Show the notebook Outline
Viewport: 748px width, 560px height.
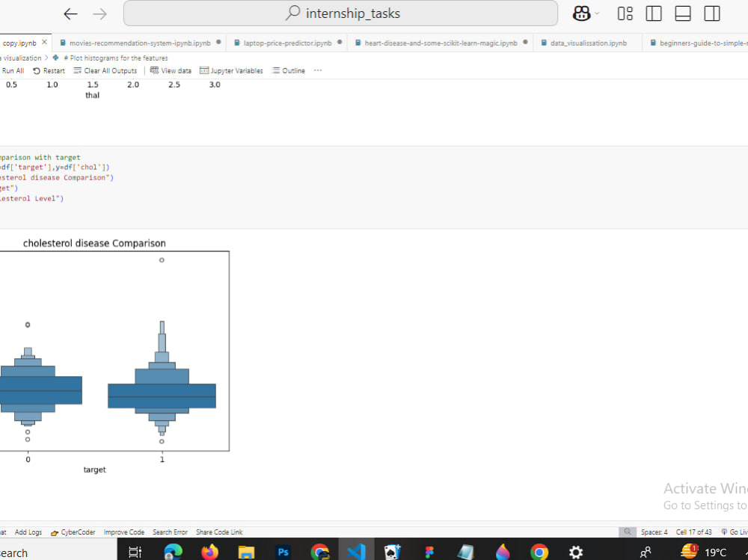click(289, 70)
